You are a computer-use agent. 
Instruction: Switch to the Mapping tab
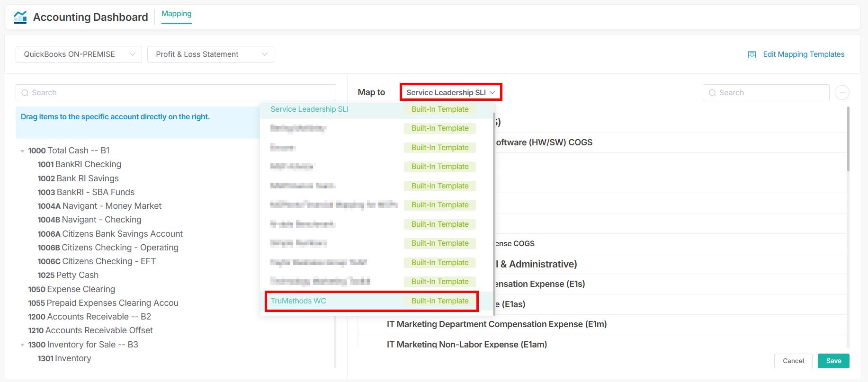click(176, 14)
